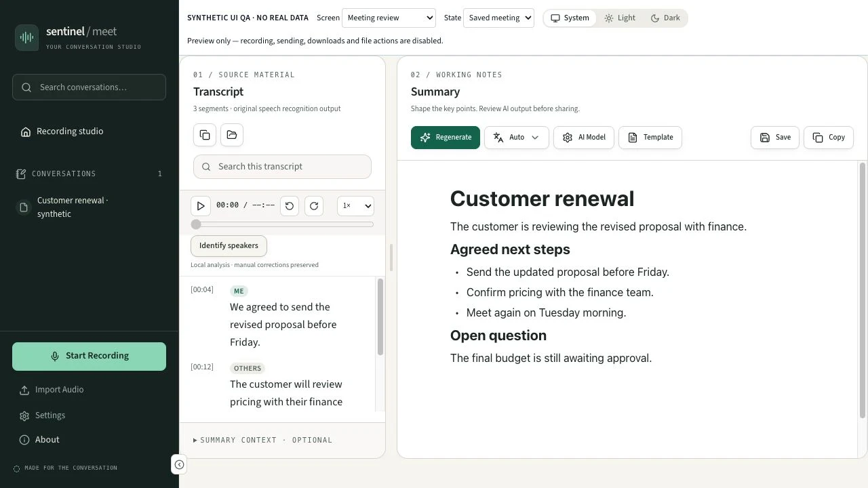The image size is (868, 488).
Task: Open the 1× playback speed dropdown
Action: click(x=355, y=206)
